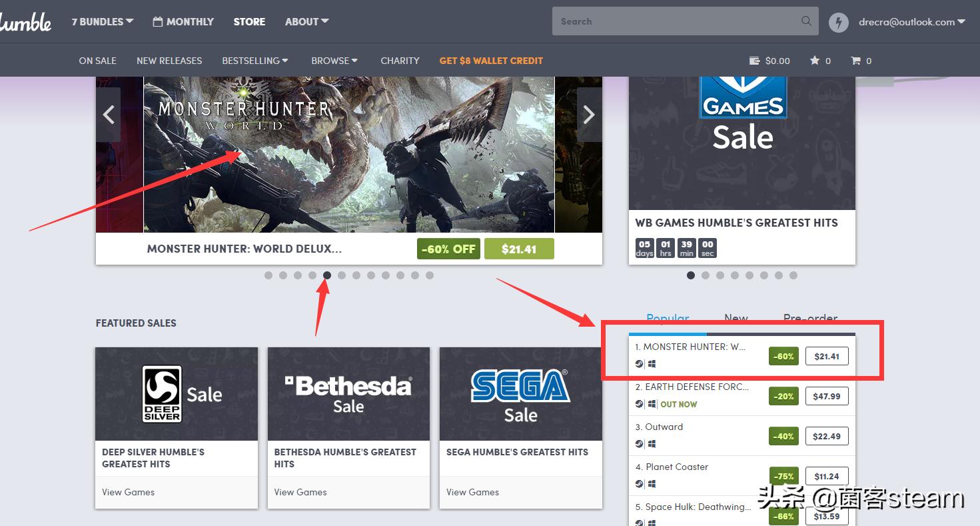The height and width of the screenshot is (526, 980).
Task: Go to next slide in Monster Hunter carousel
Action: 589,115
